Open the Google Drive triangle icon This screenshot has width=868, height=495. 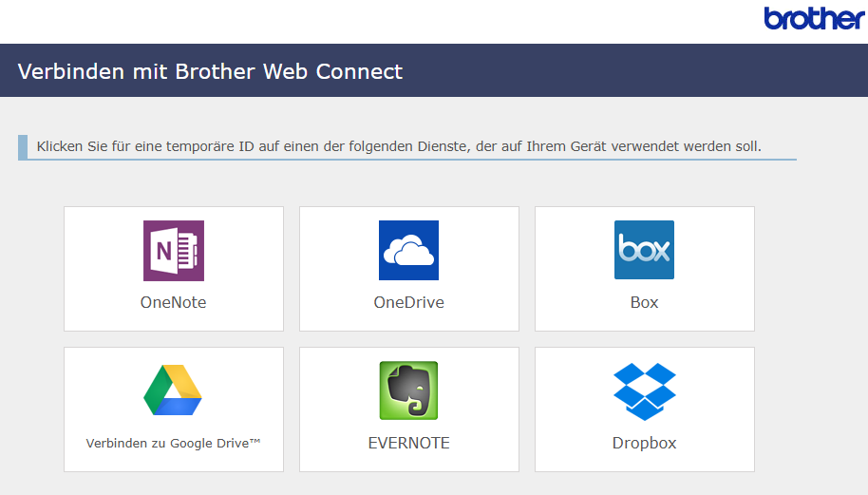pyautogui.click(x=173, y=390)
